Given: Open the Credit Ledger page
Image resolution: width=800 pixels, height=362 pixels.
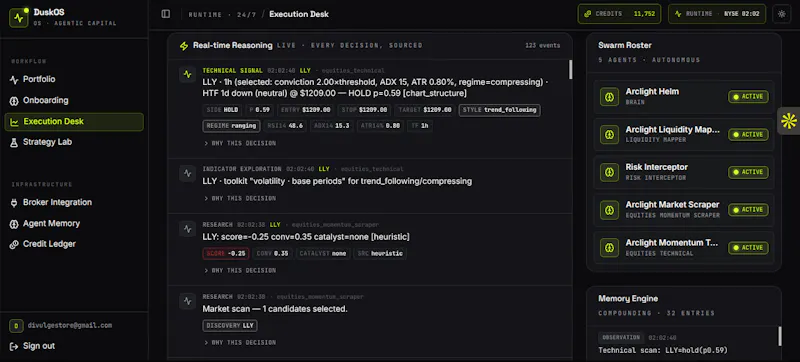Looking at the screenshot, I should [x=74, y=244].
